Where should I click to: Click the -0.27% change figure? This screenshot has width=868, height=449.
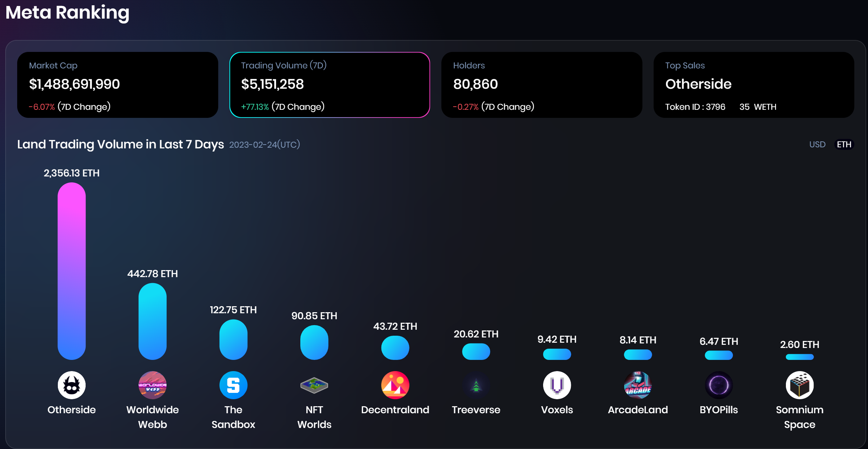coord(466,107)
